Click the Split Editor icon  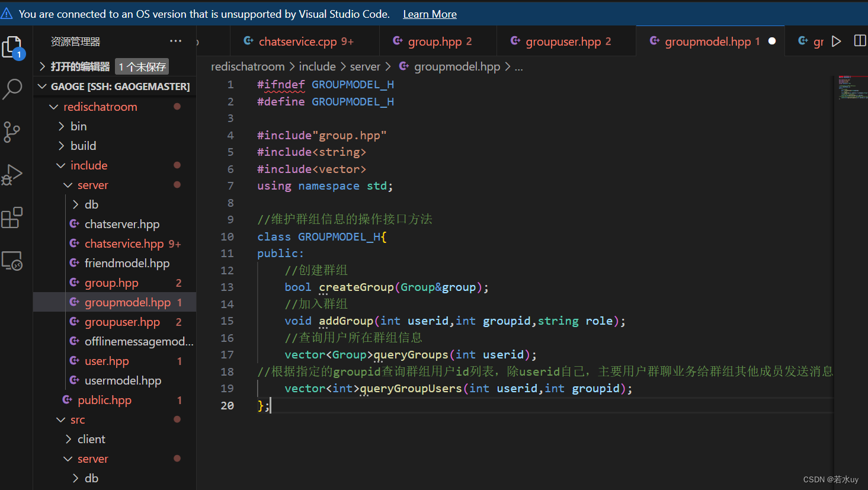[860, 41]
